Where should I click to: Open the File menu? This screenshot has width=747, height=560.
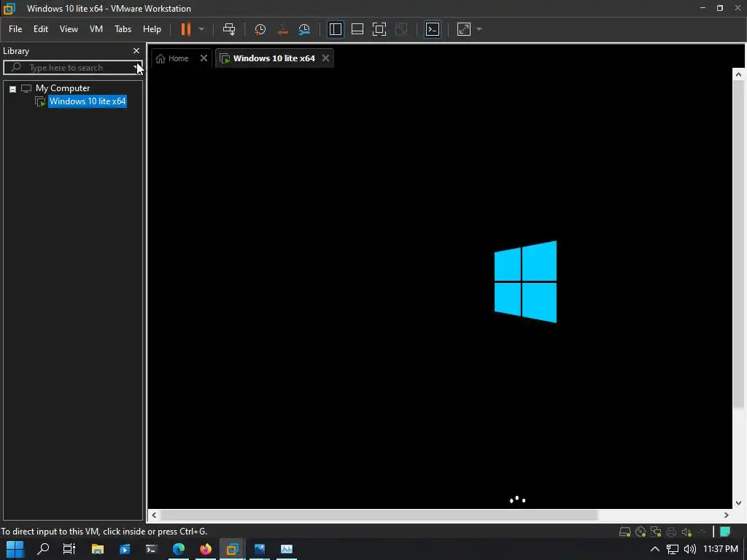click(x=15, y=29)
